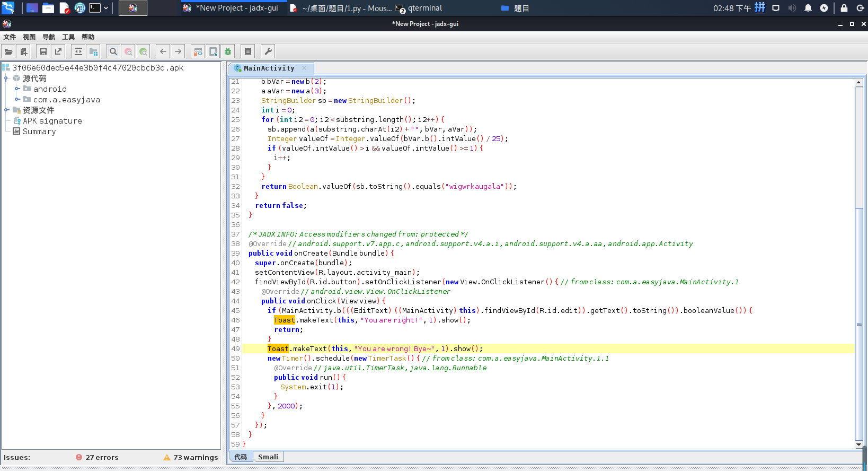Navigate forward with right arrow icon

(x=178, y=51)
